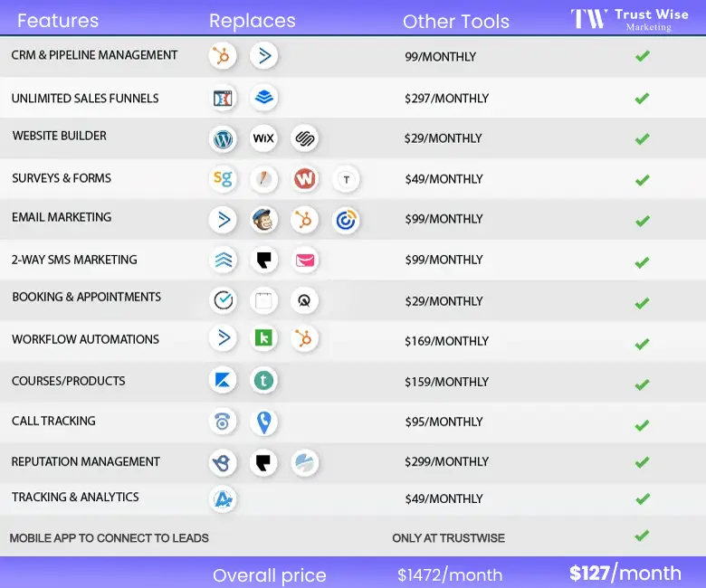Click the Trust Wise Marketing logo
The image size is (706, 588).
tap(629, 19)
